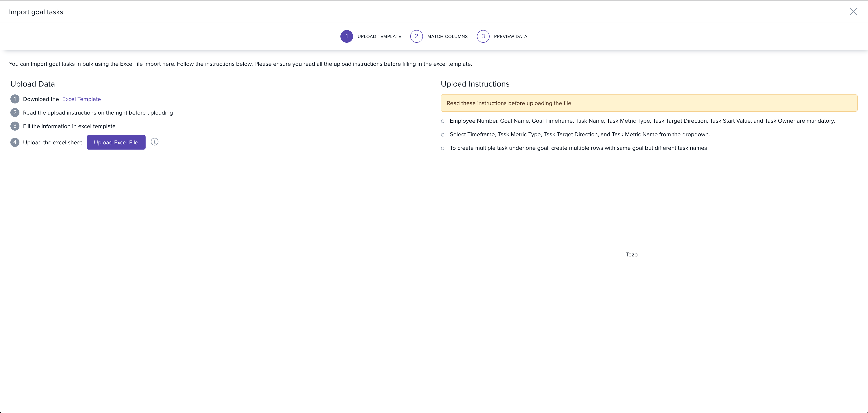Click the yellow 'Read these instructions' banner

click(x=649, y=103)
